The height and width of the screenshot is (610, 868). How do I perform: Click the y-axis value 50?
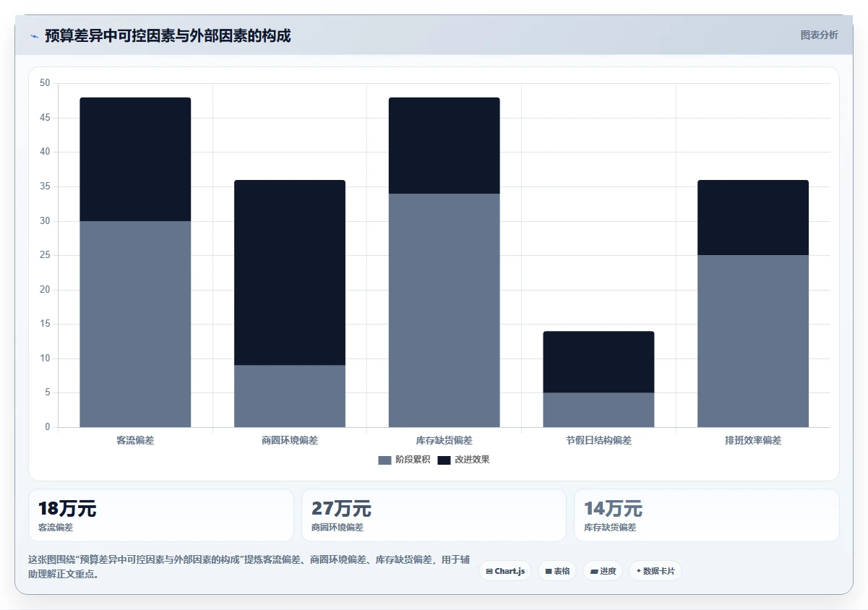pyautogui.click(x=45, y=83)
